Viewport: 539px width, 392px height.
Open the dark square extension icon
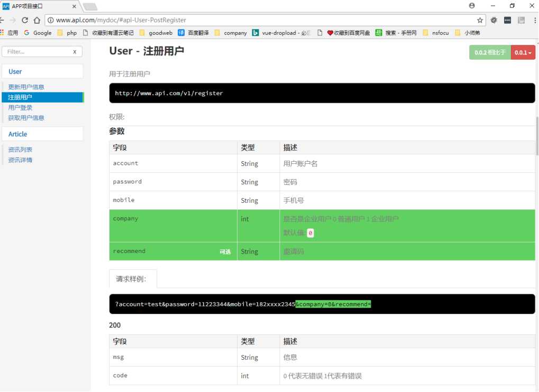[x=507, y=20]
